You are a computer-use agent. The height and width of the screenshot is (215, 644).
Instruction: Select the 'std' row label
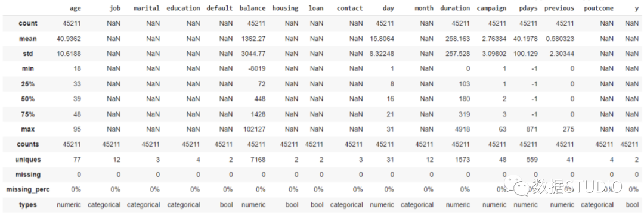click(x=29, y=54)
